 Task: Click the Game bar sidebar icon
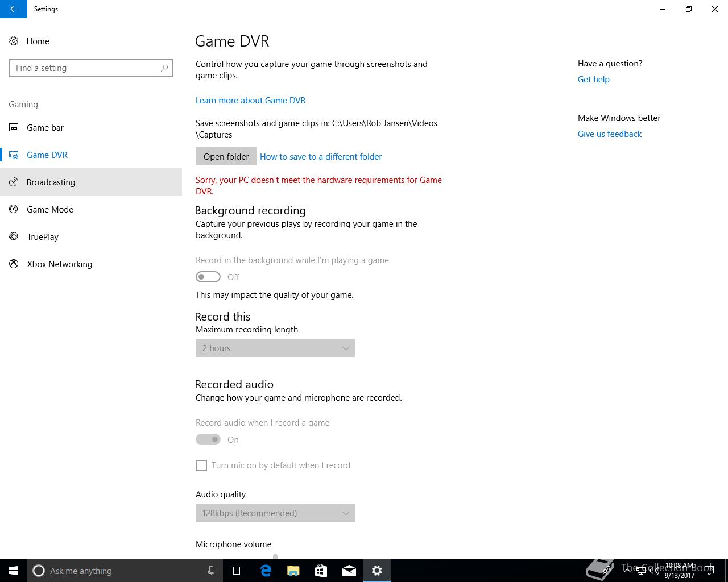pos(14,128)
